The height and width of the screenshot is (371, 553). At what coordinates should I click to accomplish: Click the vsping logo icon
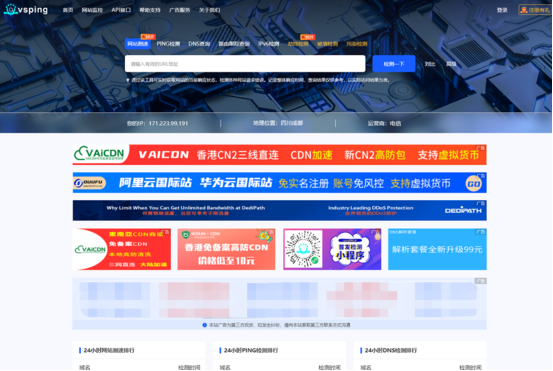pyautogui.click(x=11, y=10)
